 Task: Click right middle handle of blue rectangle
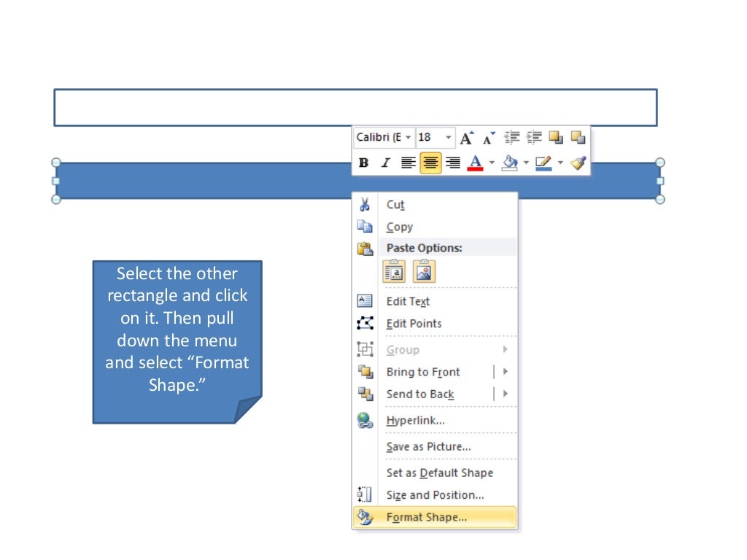click(660, 181)
